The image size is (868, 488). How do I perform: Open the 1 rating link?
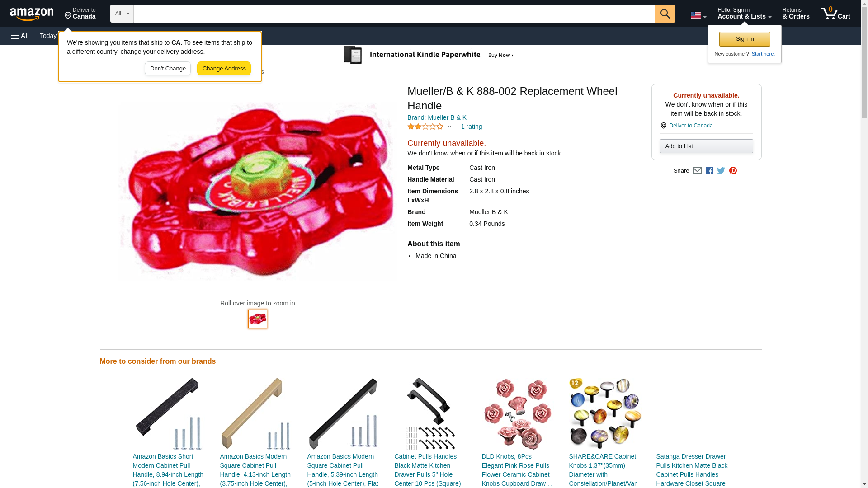coord(471,127)
